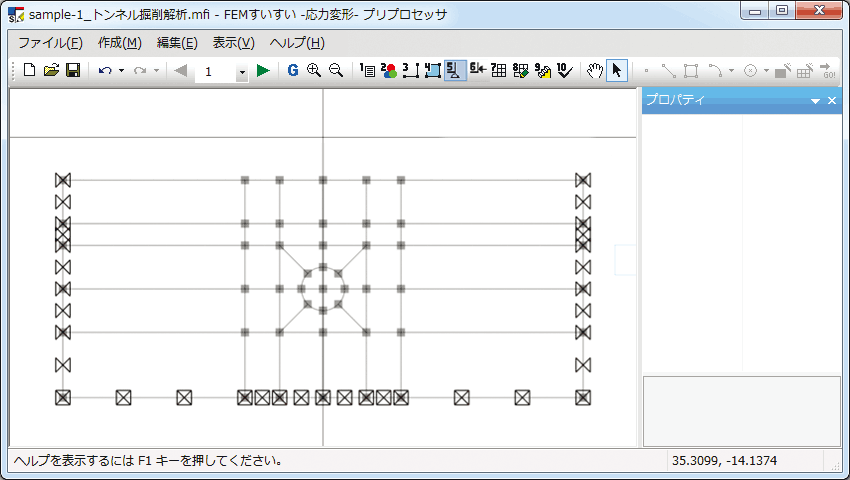Click the blue G toolbar icon
Screen dimensions: 850x480
293,71
